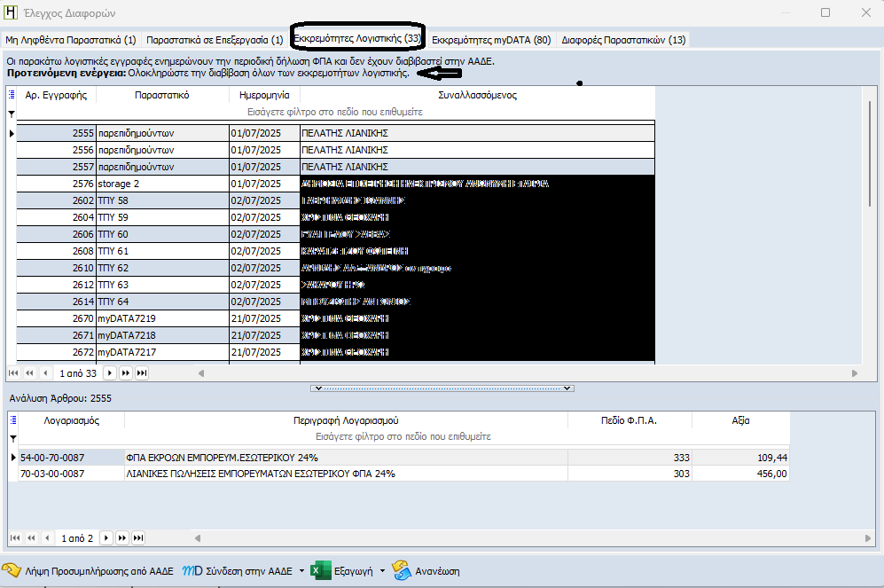
Task: Select the Μη Ληφθέντα Παραστατικά (1) tab
Action: tap(71, 40)
